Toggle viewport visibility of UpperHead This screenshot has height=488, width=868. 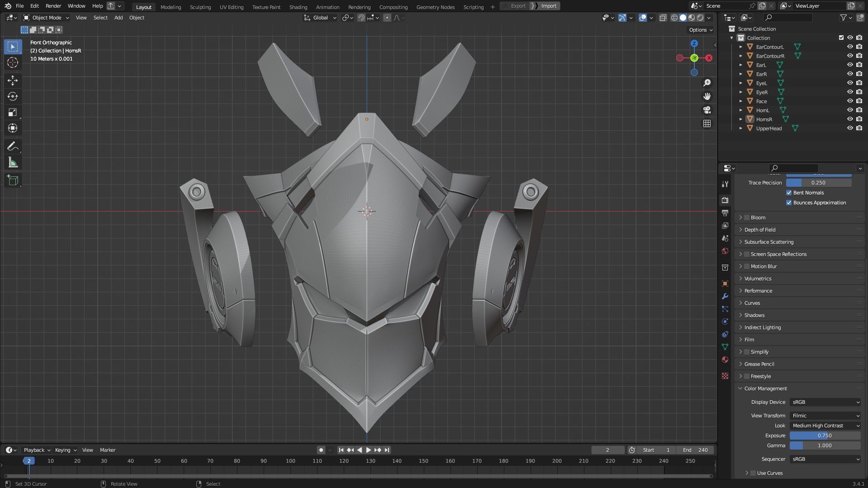coord(850,128)
